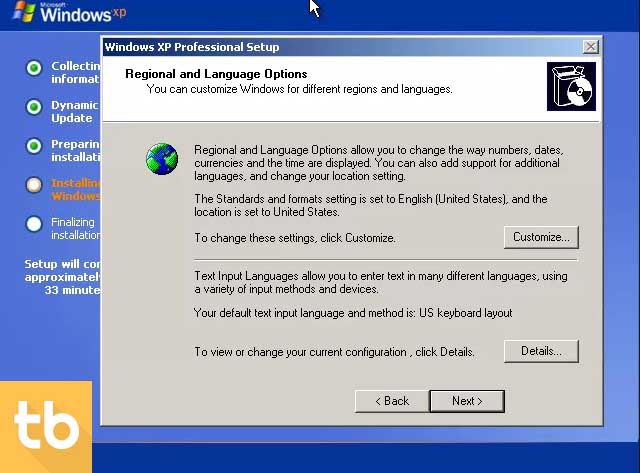Select the Finalizing installation step indicator

tap(34, 224)
